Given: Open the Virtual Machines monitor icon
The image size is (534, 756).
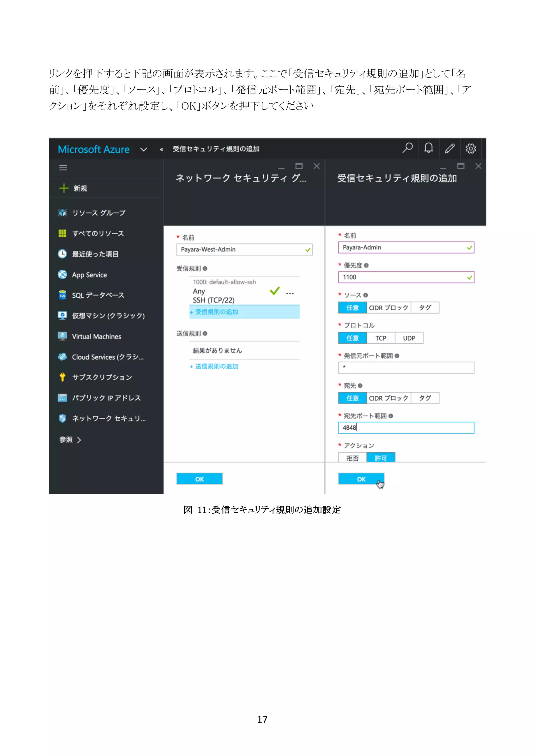Looking at the screenshot, I should click(62, 336).
